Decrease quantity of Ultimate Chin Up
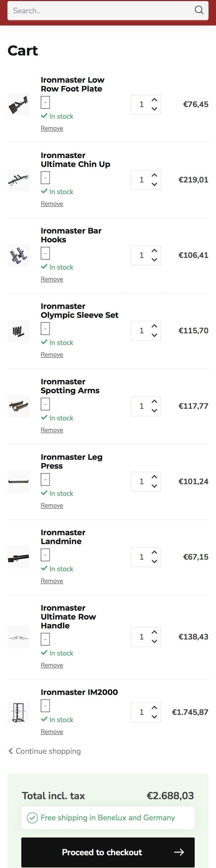 pyautogui.click(x=155, y=184)
